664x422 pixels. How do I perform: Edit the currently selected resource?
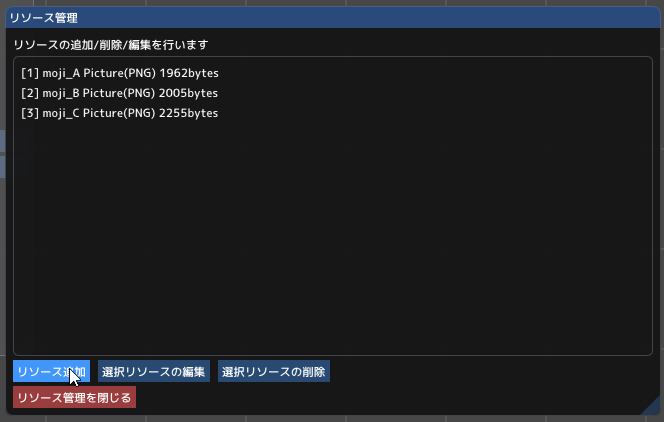pyautogui.click(x=153, y=371)
